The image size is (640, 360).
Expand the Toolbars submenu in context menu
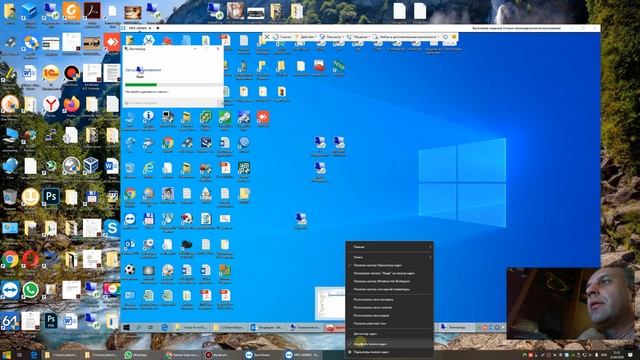point(389,247)
